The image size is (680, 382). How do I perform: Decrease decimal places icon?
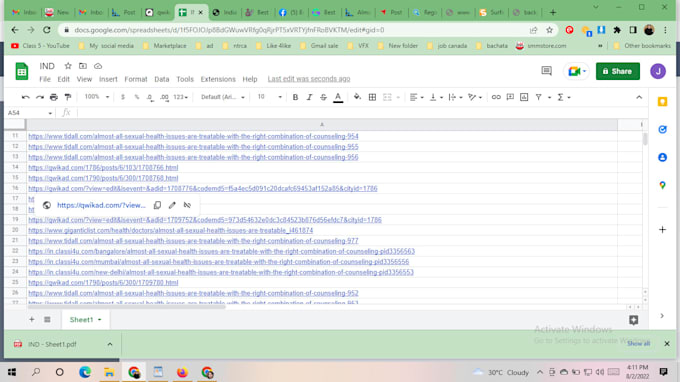[x=150, y=97]
